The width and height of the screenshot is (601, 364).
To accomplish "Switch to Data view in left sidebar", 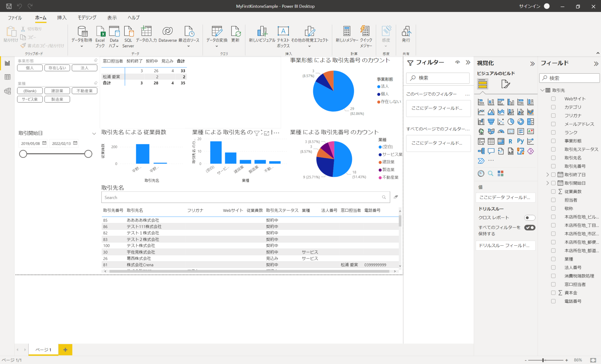I will (7, 77).
